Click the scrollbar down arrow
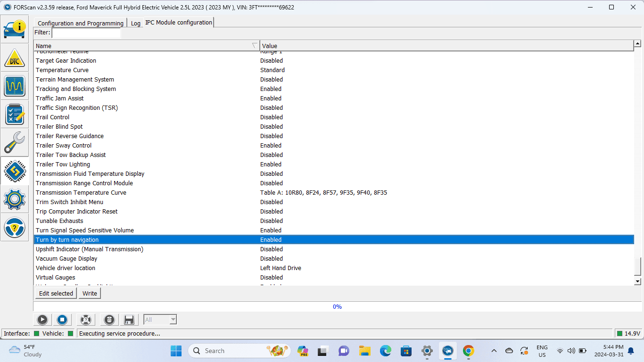The image size is (644, 362). (637, 281)
